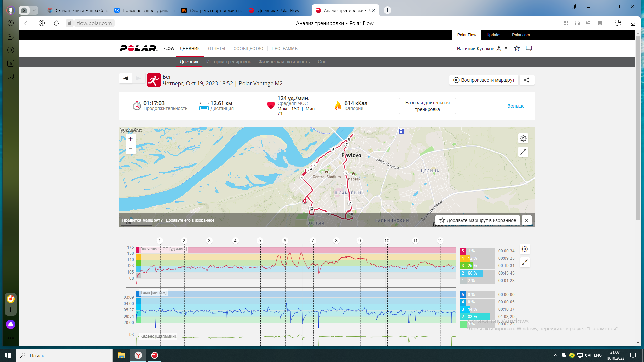This screenshot has height=362, width=644.
Task: Bookmark this page in browser toolbar
Action: coord(600,23)
